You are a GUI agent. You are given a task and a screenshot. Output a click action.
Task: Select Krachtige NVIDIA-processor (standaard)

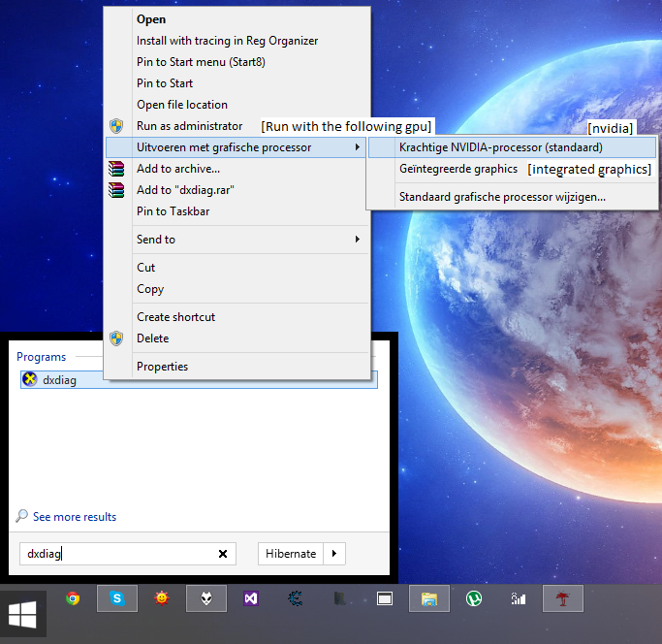[x=512, y=147]
